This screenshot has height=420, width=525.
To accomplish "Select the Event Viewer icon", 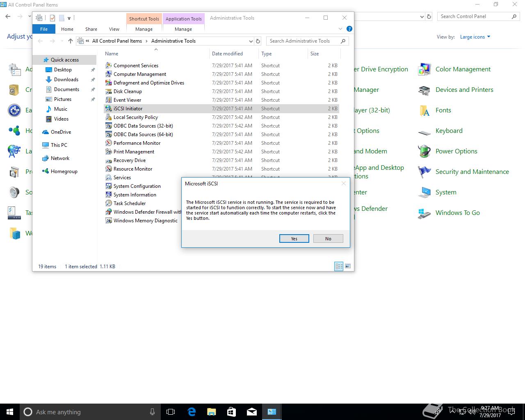I will (109, 100).
